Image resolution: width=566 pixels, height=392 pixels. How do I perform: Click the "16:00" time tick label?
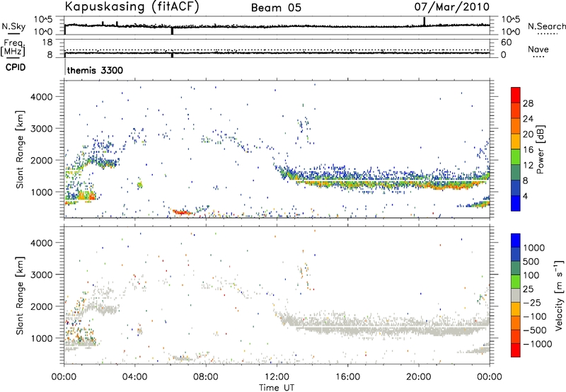347,376
